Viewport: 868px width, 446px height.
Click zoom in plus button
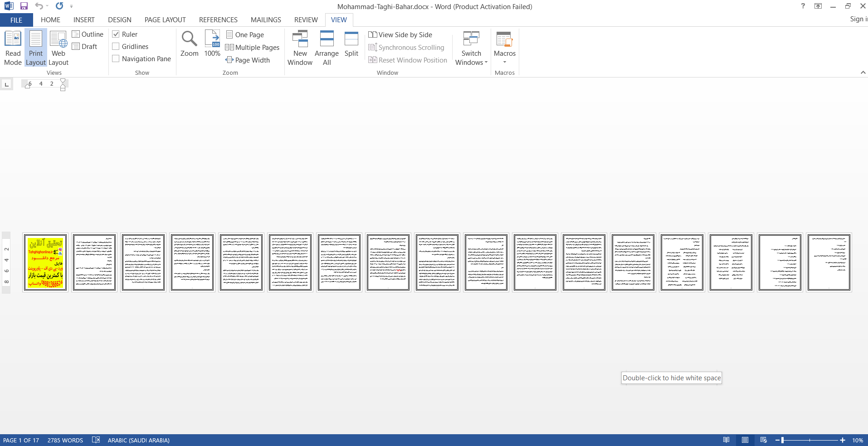843,440
